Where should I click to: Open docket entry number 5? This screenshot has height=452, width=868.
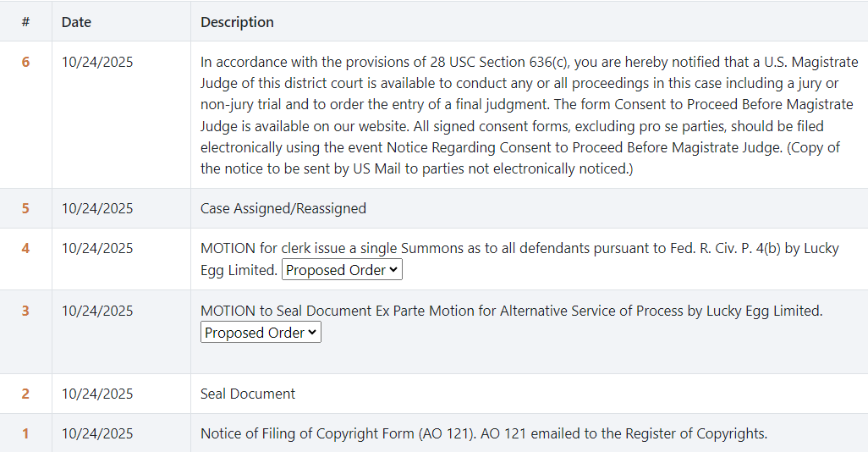coord(25,208)
